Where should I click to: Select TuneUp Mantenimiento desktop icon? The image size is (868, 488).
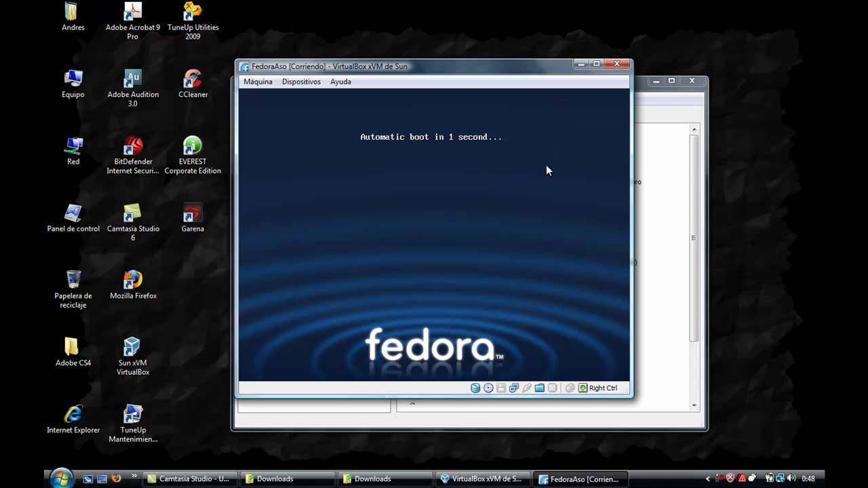coord(133,424)
